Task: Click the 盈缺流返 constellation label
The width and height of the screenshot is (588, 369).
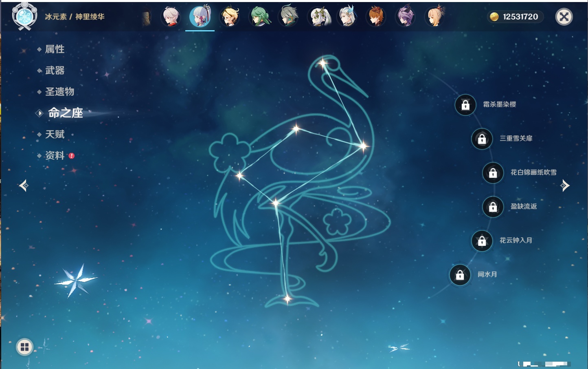Action: (524, 206)
